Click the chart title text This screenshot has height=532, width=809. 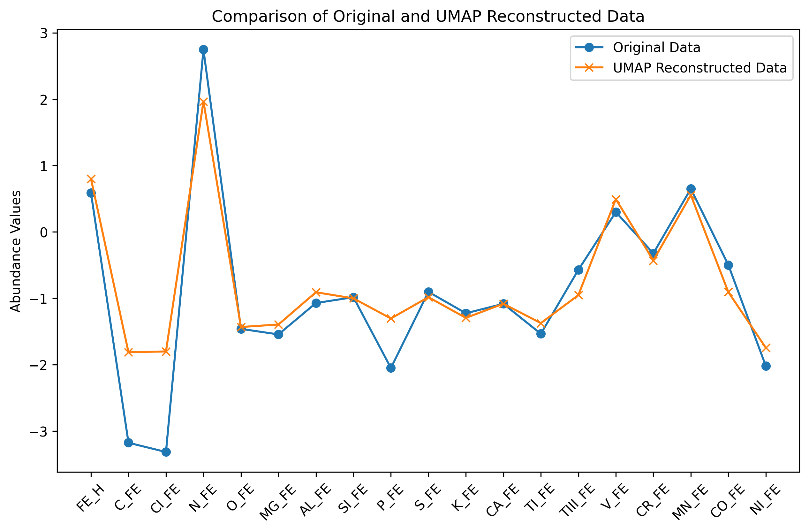click(x=428, y=16)
